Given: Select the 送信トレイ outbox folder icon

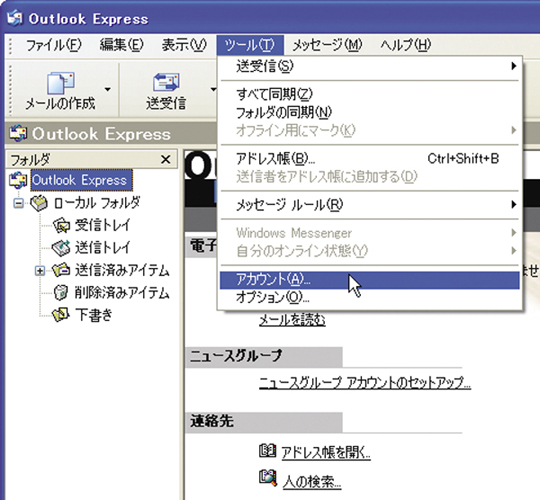Looking at the screenshot, I should coord(61,248).
